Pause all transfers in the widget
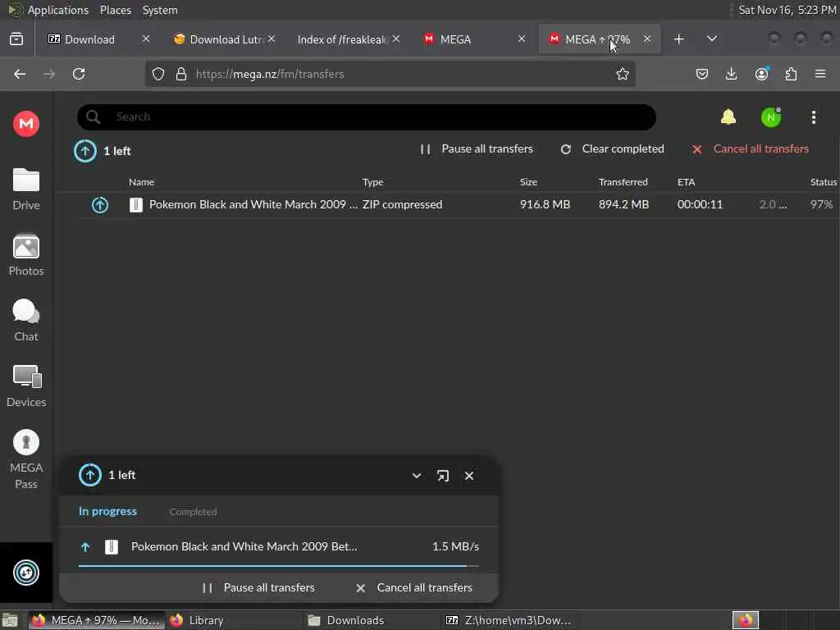840x630 pixels. (258, 587)
